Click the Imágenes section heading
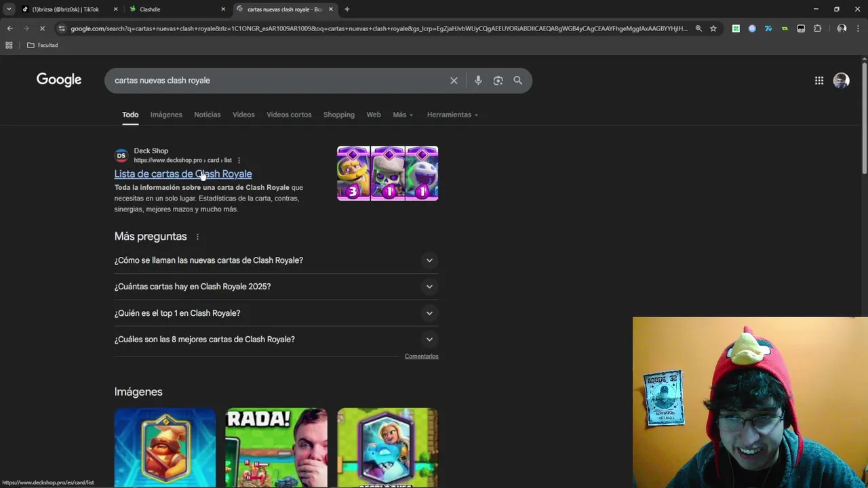 [138, 392]
